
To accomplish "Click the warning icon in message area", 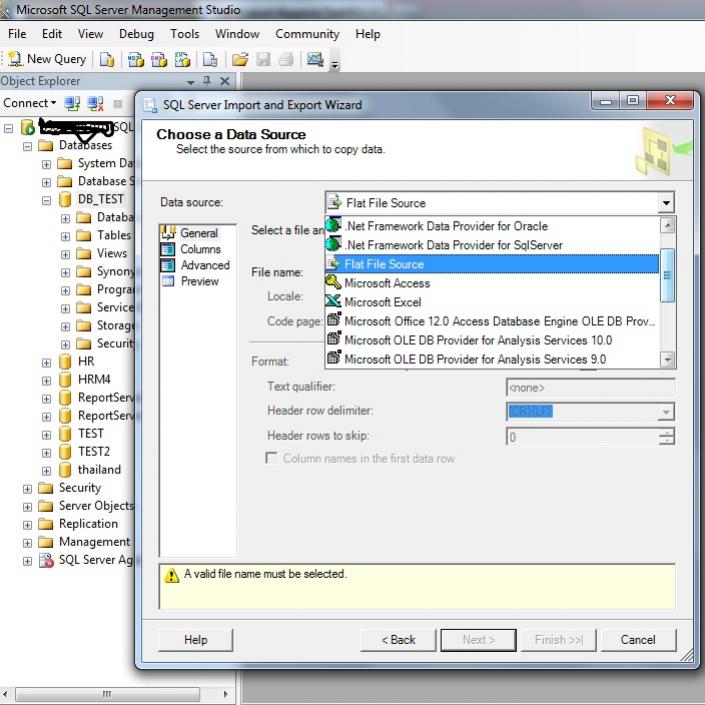I will 171,575.
